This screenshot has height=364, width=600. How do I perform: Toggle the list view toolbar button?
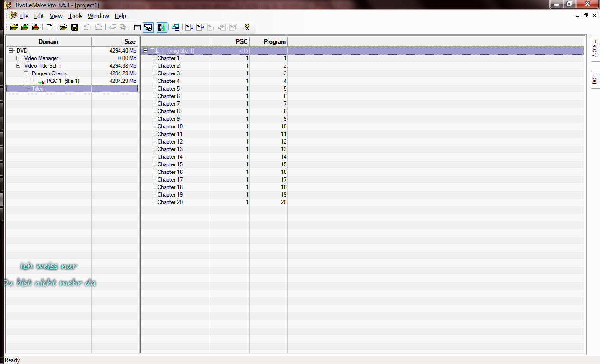[138, 27]
